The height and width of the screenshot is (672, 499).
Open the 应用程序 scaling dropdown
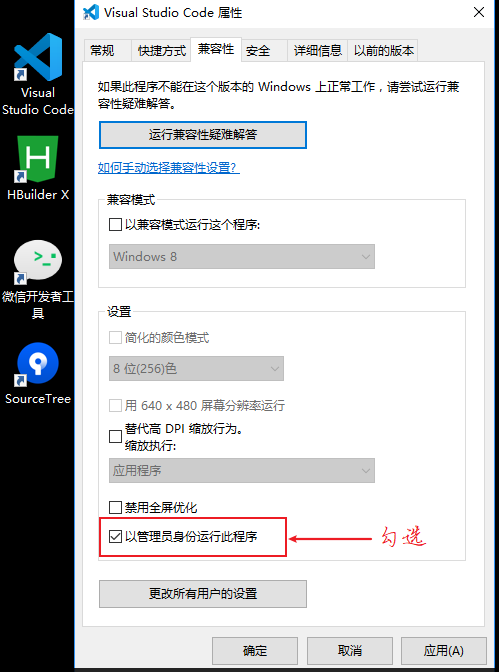click(x=242, y=471)
